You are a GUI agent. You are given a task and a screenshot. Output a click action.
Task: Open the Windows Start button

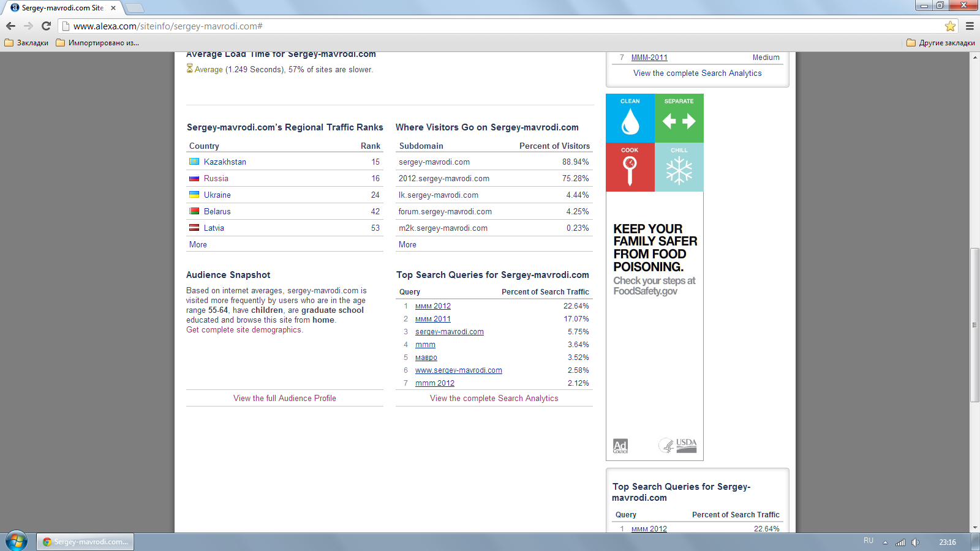16,542
